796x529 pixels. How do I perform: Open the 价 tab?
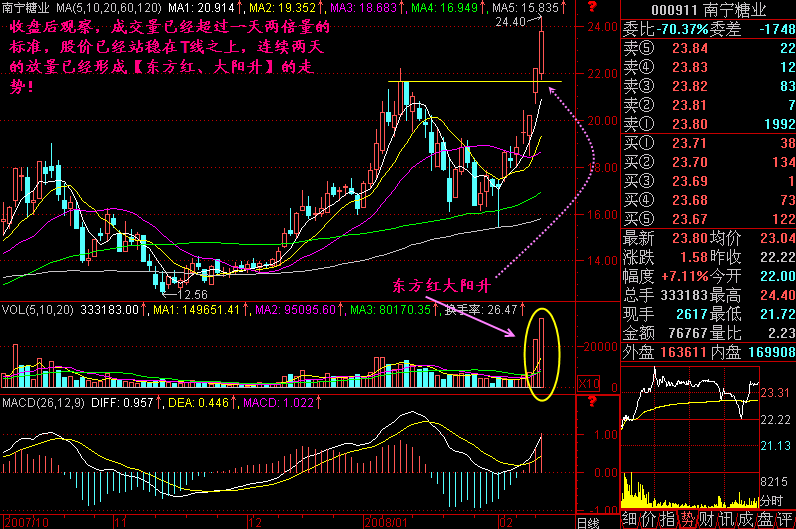[x=649, y=520]
